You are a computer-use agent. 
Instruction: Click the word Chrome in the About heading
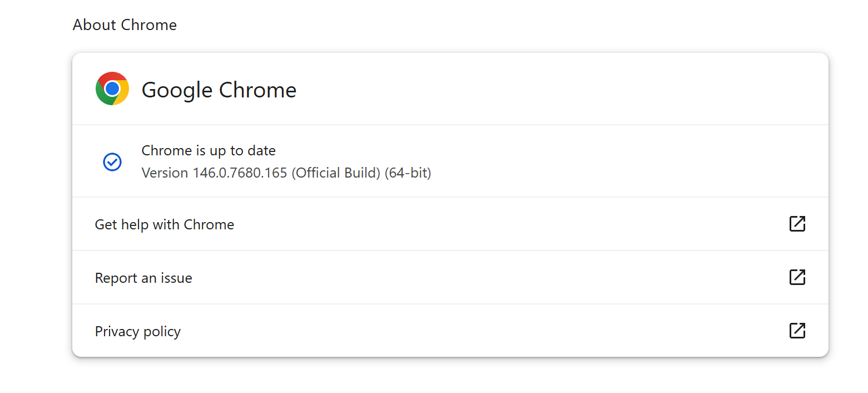149,25
